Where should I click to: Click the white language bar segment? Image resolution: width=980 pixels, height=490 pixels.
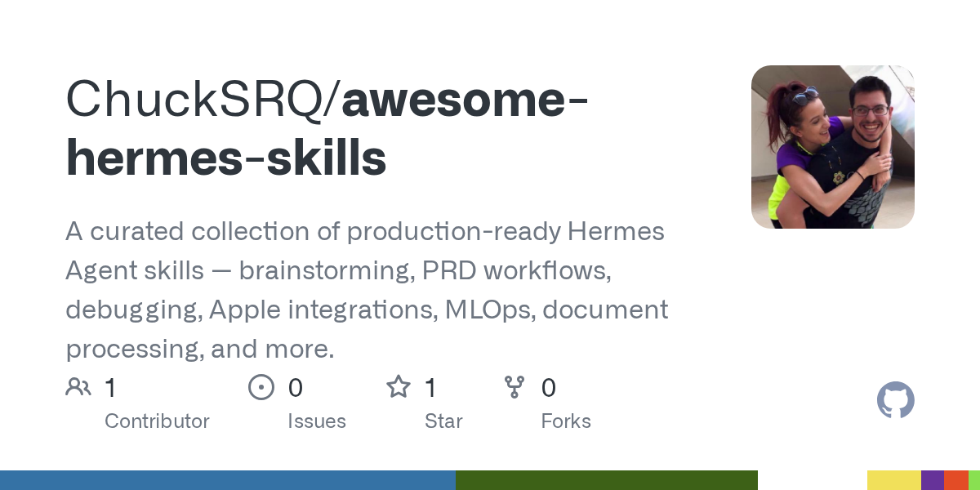812,480
